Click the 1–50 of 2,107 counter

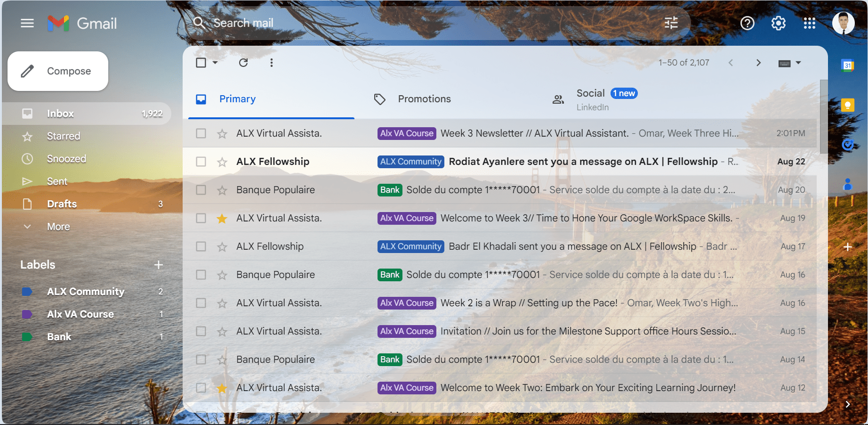pyautogui.click(x=684, y=63)
